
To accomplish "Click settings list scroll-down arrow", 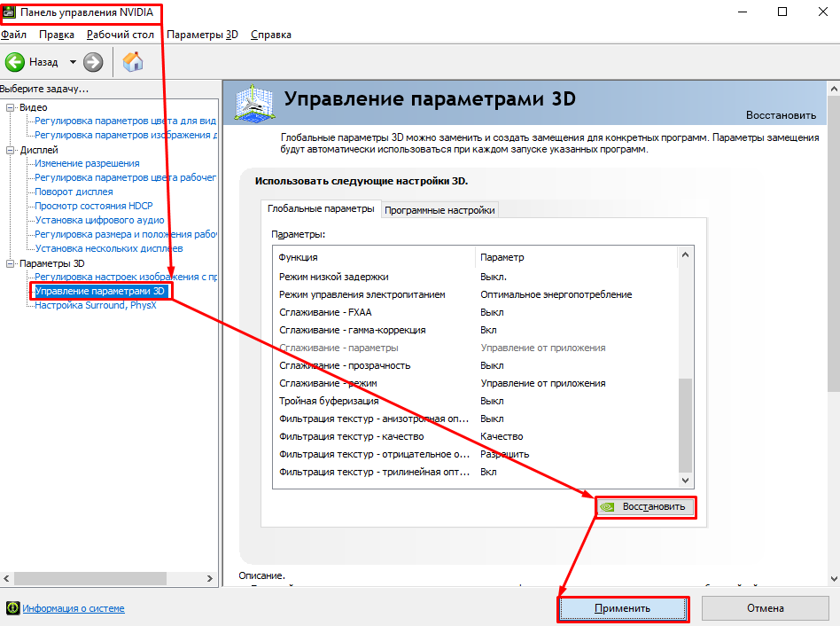I will click(685, 481).
